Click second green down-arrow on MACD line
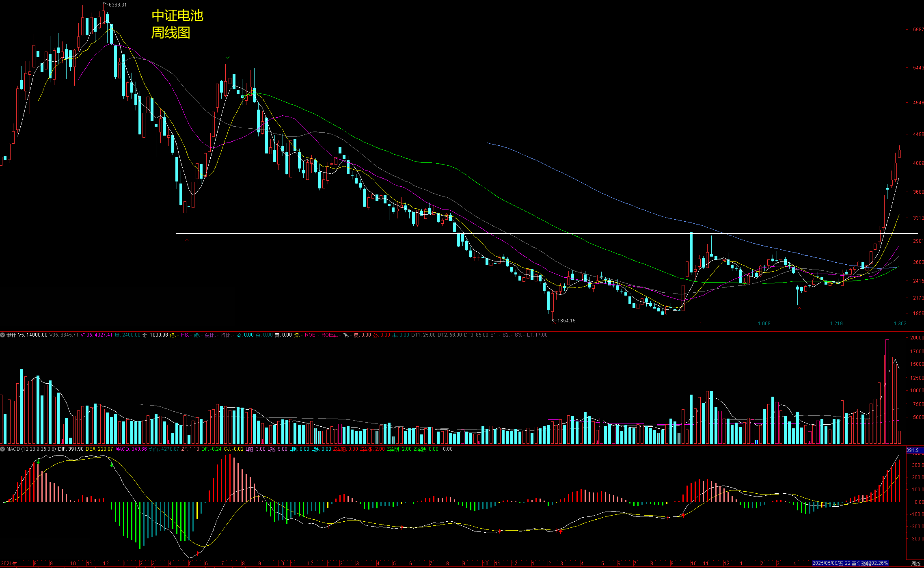Screen dimensions: 924x568 [x=112, y=465]
